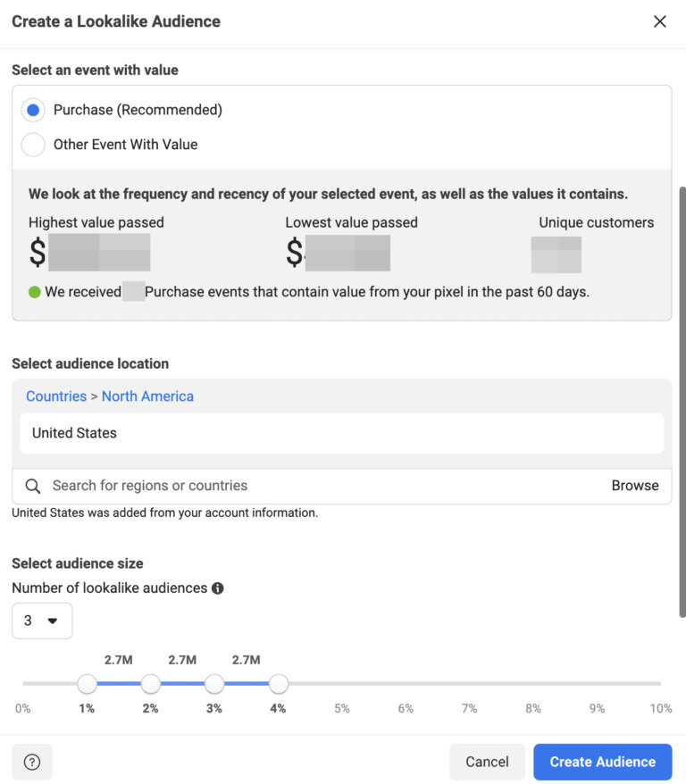The width and height of the screenshot is (686, 784).
Task: Click Browse to view regions
Action: click(635, 486)
